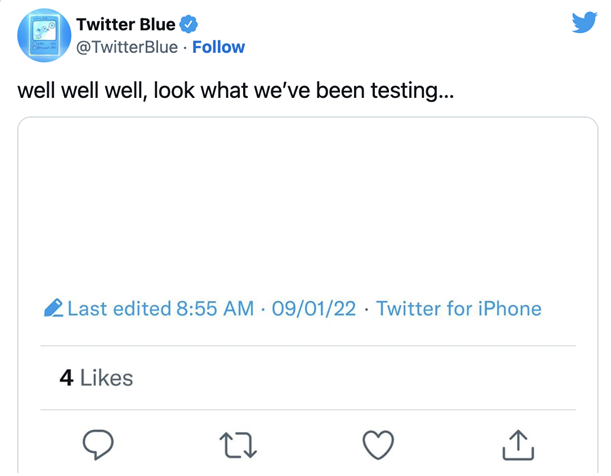Viewport: 611px width, 476px height.
Task: Click the Twitter bird logo
Action: (x=584, y=22)
